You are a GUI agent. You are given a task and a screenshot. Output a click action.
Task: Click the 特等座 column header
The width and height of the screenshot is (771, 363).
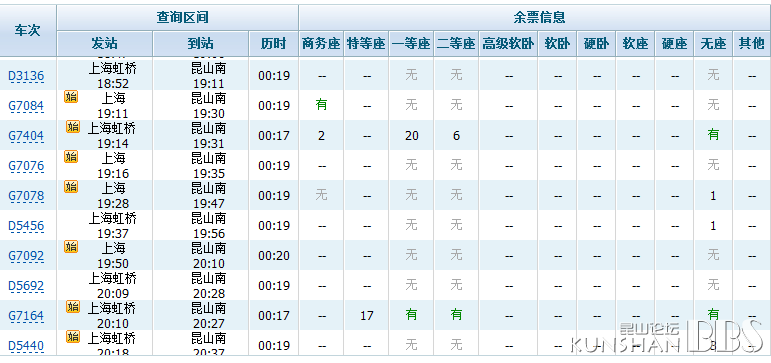pos(366,44)
